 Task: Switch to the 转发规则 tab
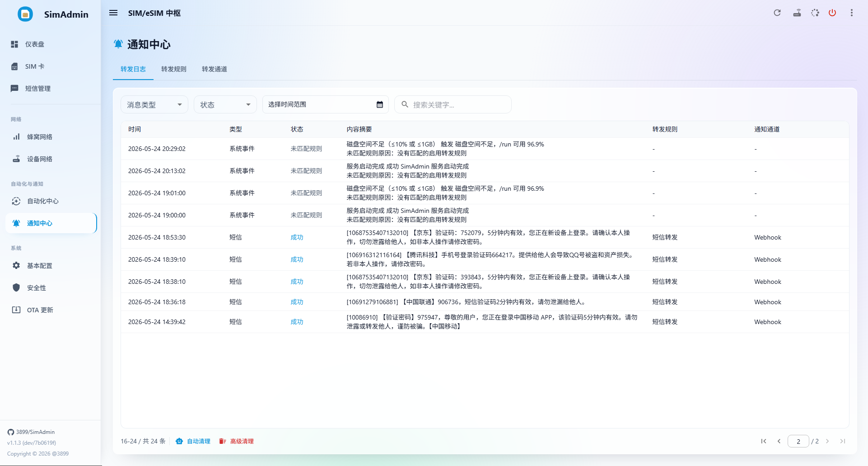[x=174, y=69]
